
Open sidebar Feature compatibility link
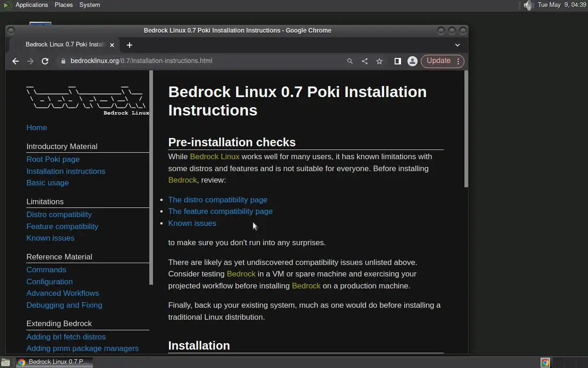coord(62,226)
